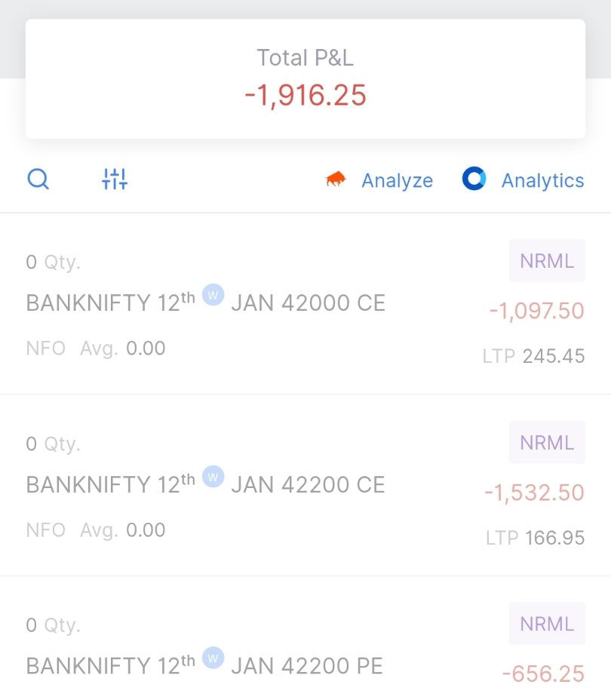Tap weekly badge on 42200 PE
Image resolution: width=611 pixels, height=700 pixels.
213,659
